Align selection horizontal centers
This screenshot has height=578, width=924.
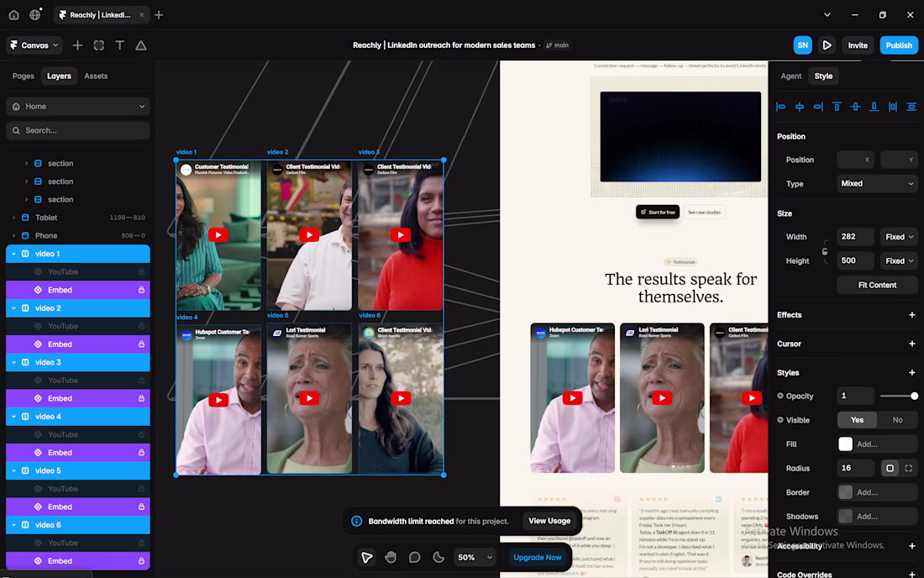click(x=800, y=107)
